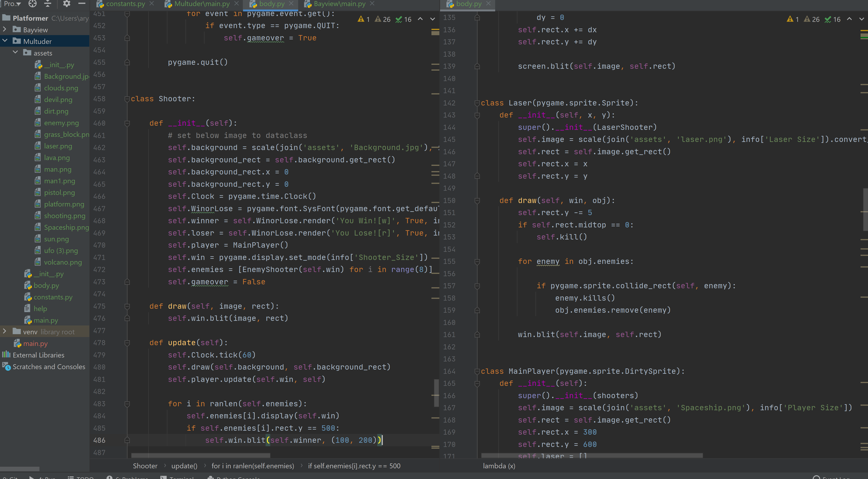Image resolution: width=868 pixels, height=479 pixels.
Task: Switch to the Bayview\main.py tab
Action: [x=339, y=4]
